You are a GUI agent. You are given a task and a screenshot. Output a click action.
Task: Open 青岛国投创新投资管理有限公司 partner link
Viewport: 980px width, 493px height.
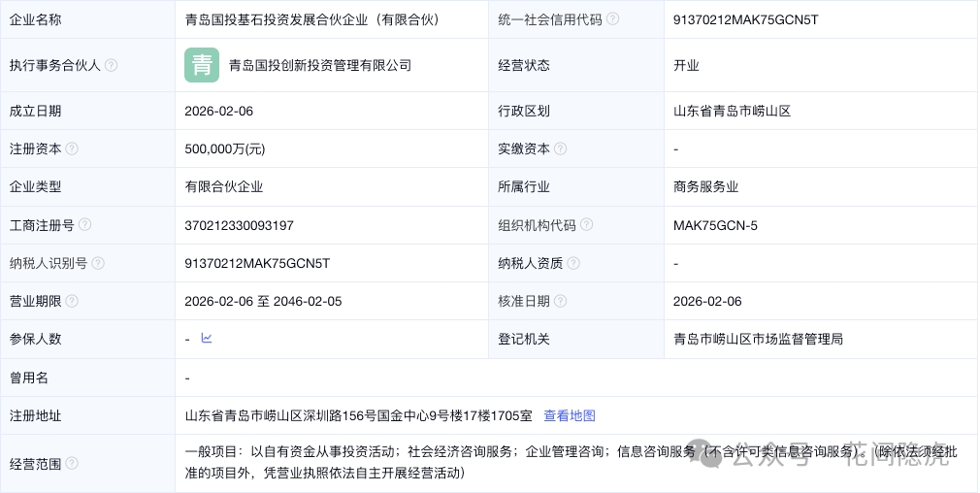(x=320, y=65)
